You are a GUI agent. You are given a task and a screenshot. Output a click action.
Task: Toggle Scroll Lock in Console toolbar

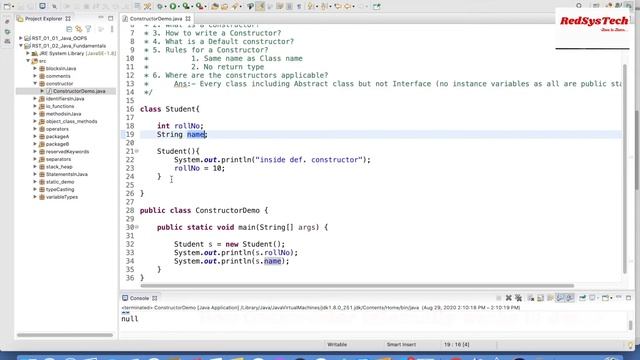[x=540, y=298]
